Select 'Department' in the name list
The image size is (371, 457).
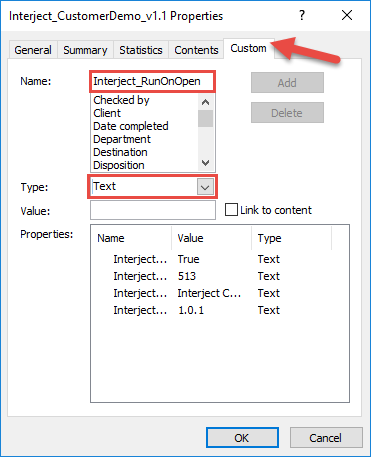pyautogui.click(x=122, y=139)
